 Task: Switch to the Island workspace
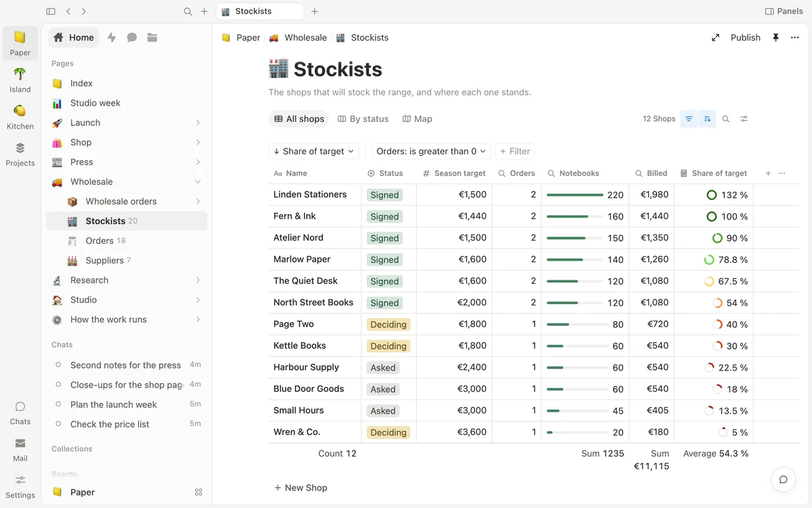(20, 80)
